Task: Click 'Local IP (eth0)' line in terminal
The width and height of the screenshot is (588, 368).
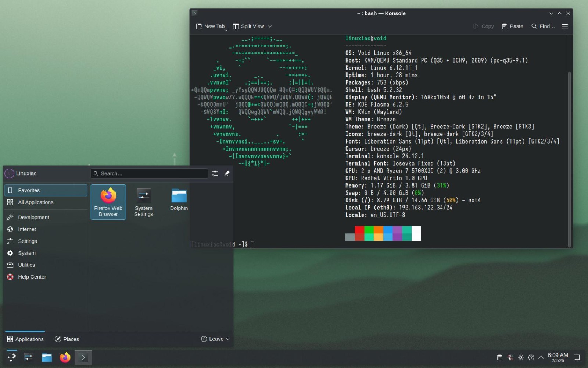Action: coord(399,208)
